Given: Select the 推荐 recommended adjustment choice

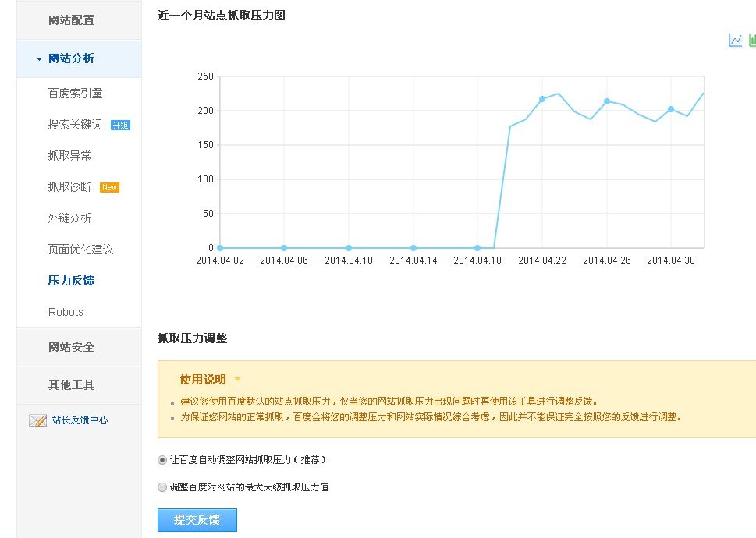Looking at the screenshot, I should [x=311, y=460].
